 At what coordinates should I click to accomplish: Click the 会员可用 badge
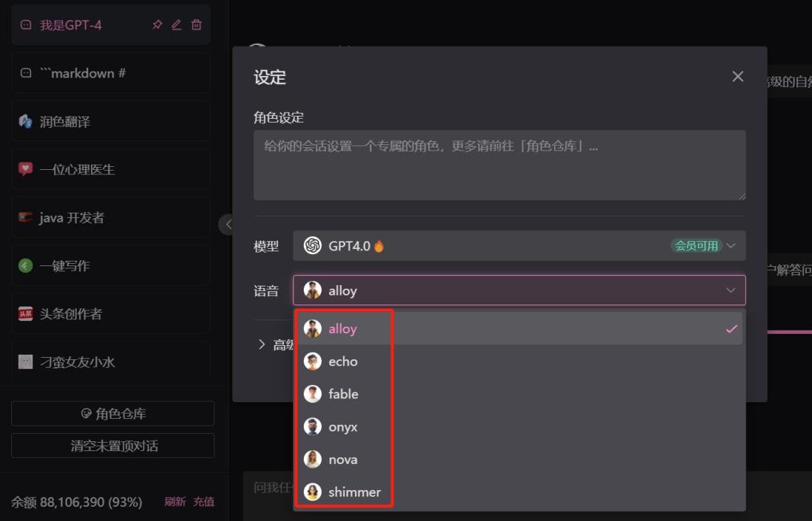click(x=696, y=246)
